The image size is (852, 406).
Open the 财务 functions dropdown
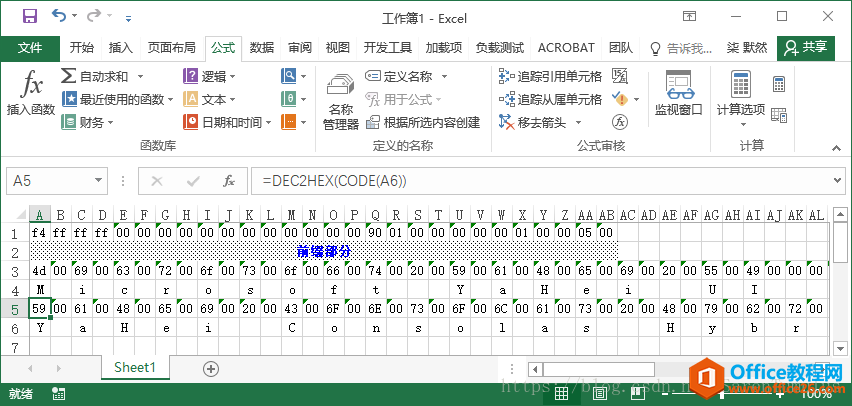pos(87,122)
